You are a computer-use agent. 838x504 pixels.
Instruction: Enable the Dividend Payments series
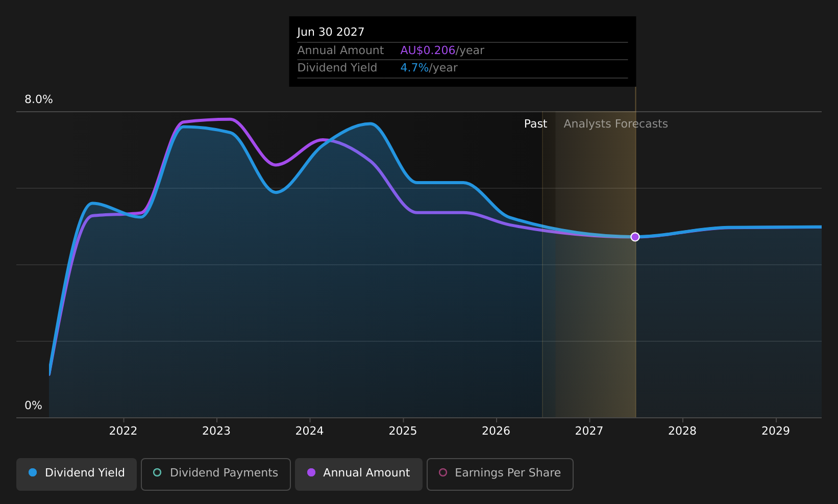pyautogui.click(x=215, y=474)
